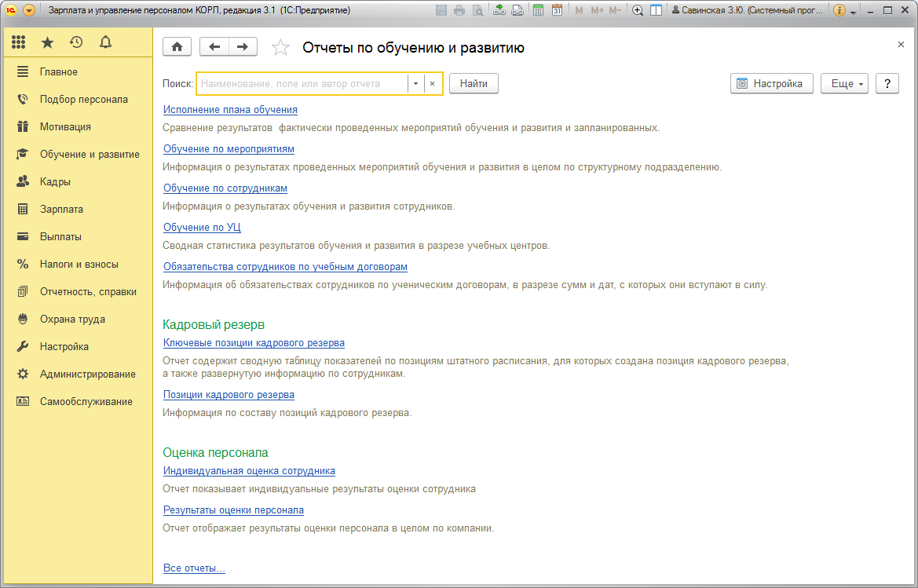This screenshot has width=918, height=588.
Task: Expand the search field history dropdown
Action: pos(415,84)
